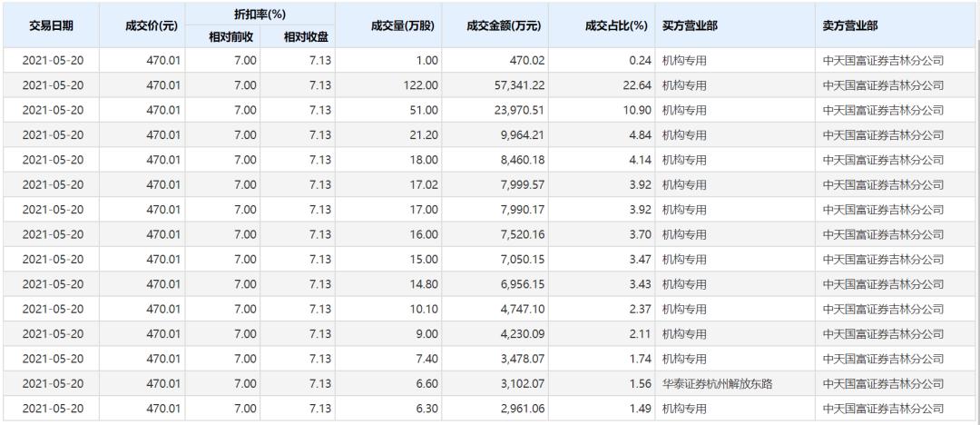The image size is (980, 425).
Task: Select share percentage 2.37
Action: coord(640,309)
